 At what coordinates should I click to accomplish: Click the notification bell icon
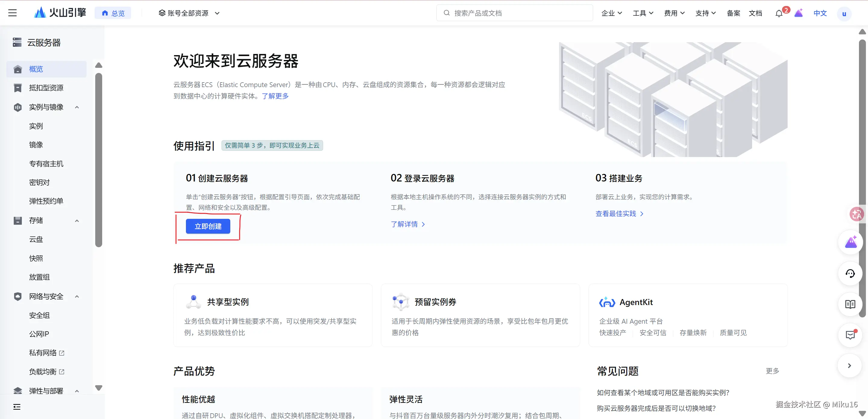pos(779,14)
